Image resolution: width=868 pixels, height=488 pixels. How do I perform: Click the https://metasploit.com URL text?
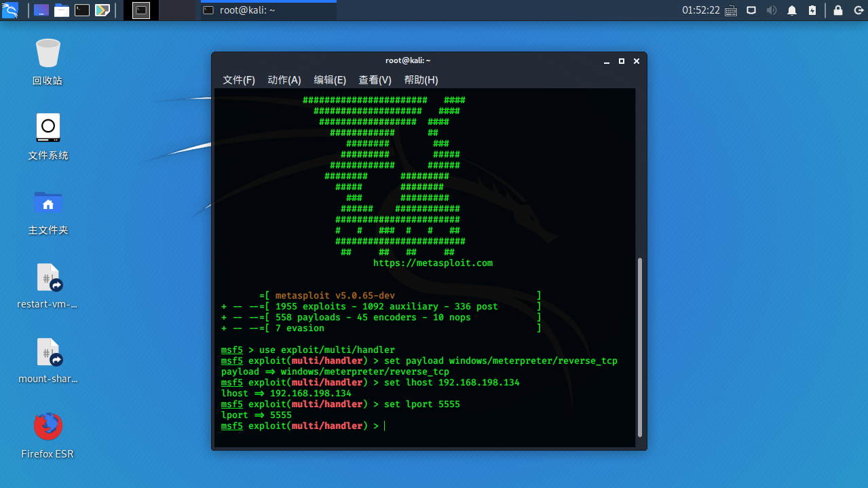(433, 263)
